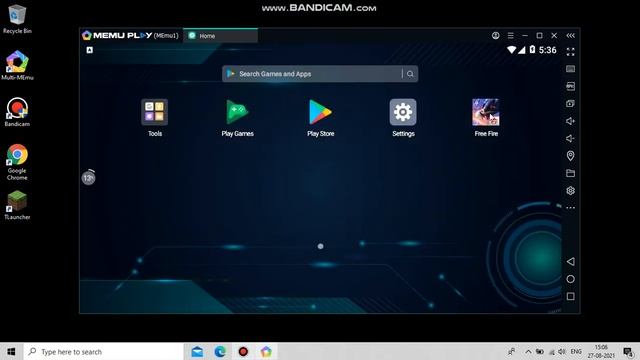This screenshot has width=640, height=360.
Task: Open Mail from the taskbar
Action: [197, 351]
